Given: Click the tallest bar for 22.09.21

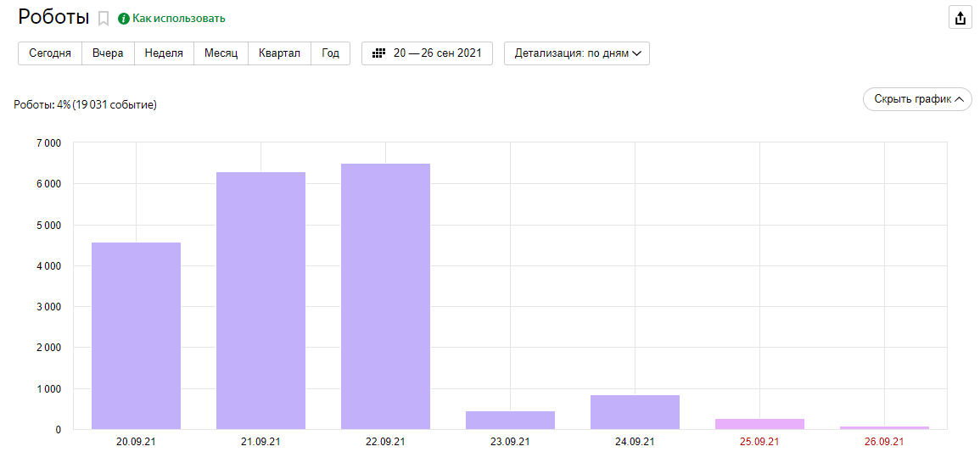Looking at the screenshot, I should coord(385,297).
